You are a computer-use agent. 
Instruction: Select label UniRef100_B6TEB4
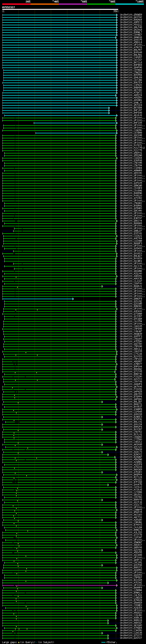pyautogui.click(x=131, y=108)
